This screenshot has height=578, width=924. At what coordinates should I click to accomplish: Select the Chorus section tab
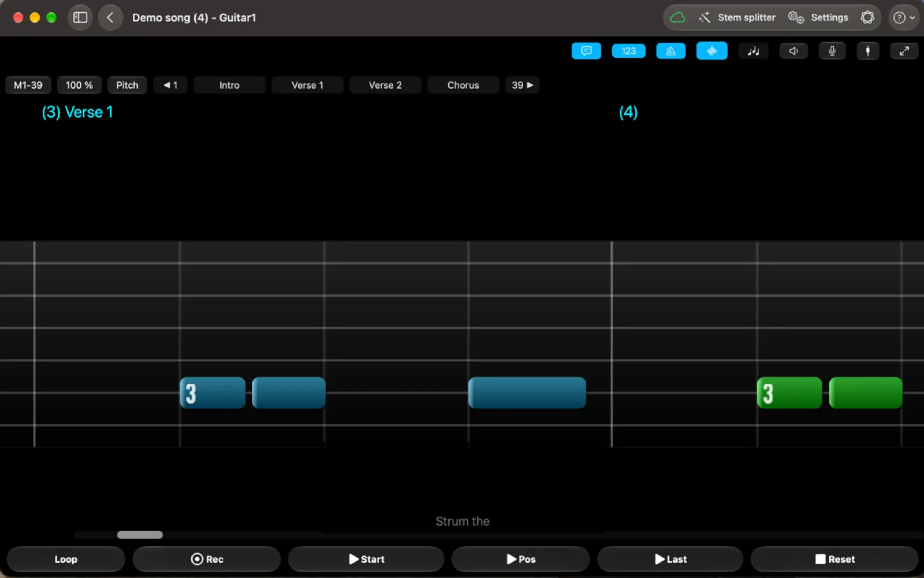463,85
